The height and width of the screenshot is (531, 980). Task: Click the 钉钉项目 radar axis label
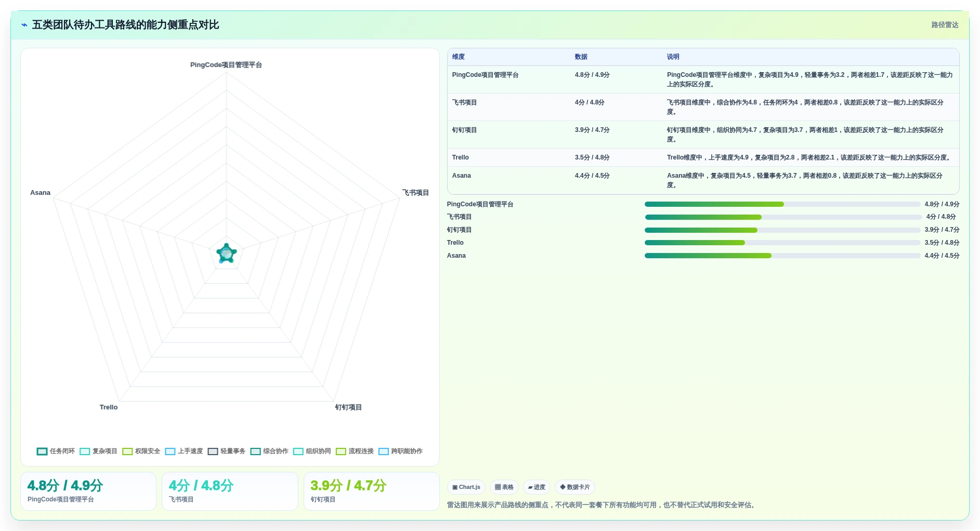[x=348, y=407]
